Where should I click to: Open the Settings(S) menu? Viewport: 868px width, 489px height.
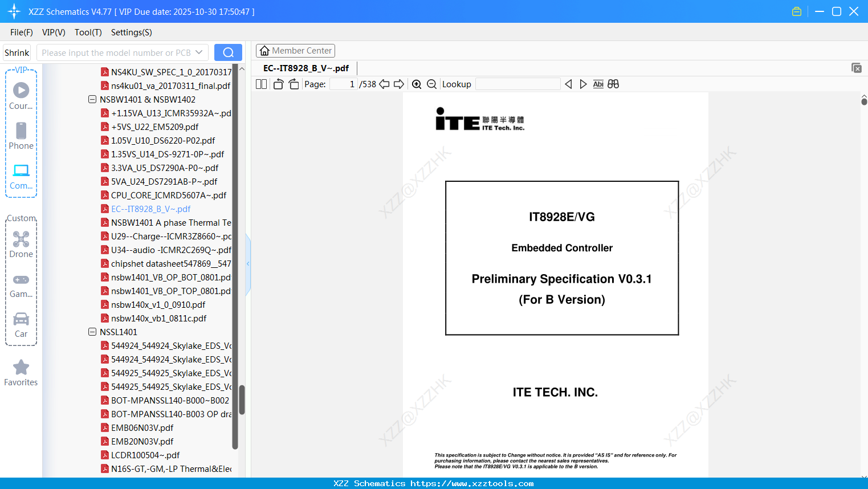(132, 32)
